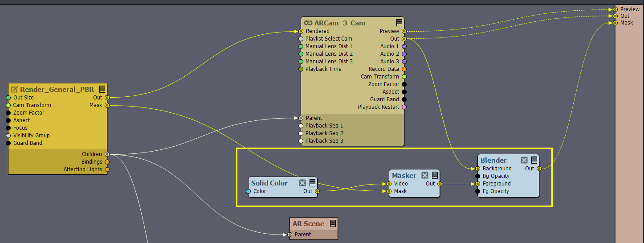Click the Out output pin on ARCam
The width and height of the screenshot is (644, 243).
(x=404, y=39)
